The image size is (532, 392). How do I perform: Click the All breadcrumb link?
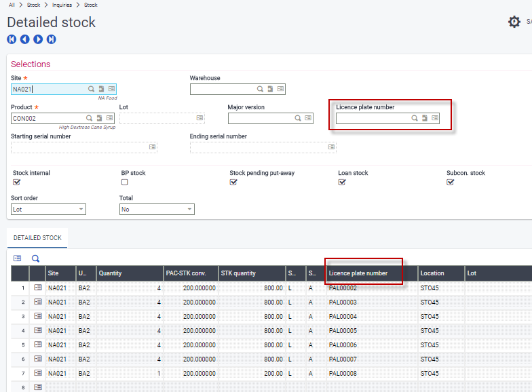click(12, 5)
